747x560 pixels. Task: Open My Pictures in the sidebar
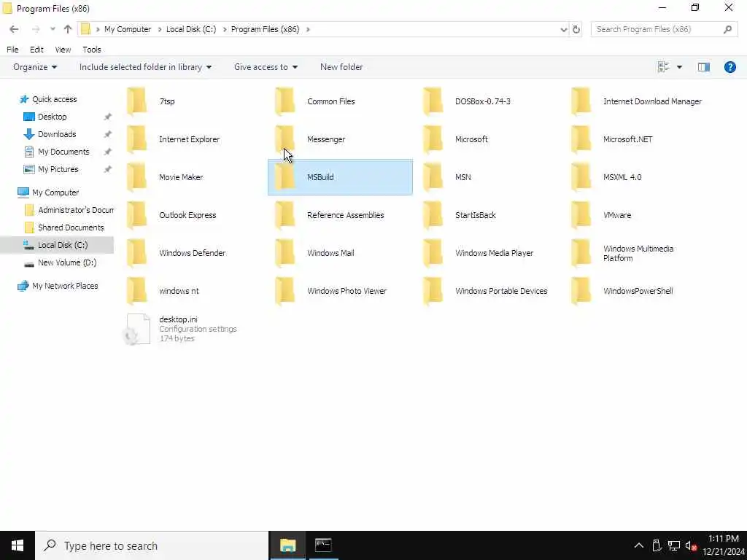pos(58,169)
